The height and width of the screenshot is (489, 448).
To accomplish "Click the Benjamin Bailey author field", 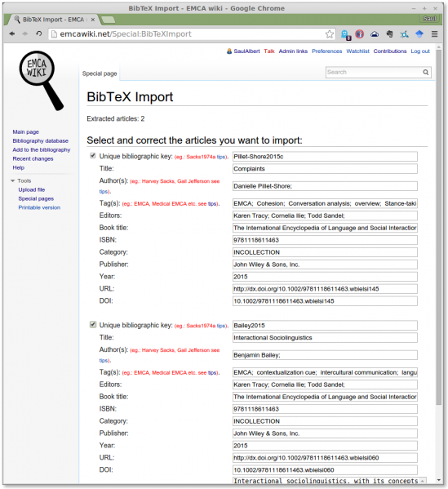I will 325,355.
